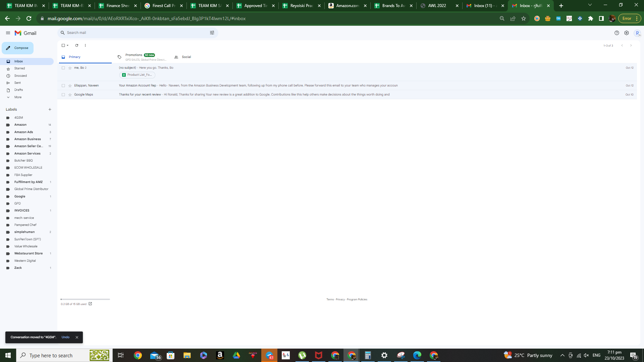Reload the page in Chrome

click(29, 18)
